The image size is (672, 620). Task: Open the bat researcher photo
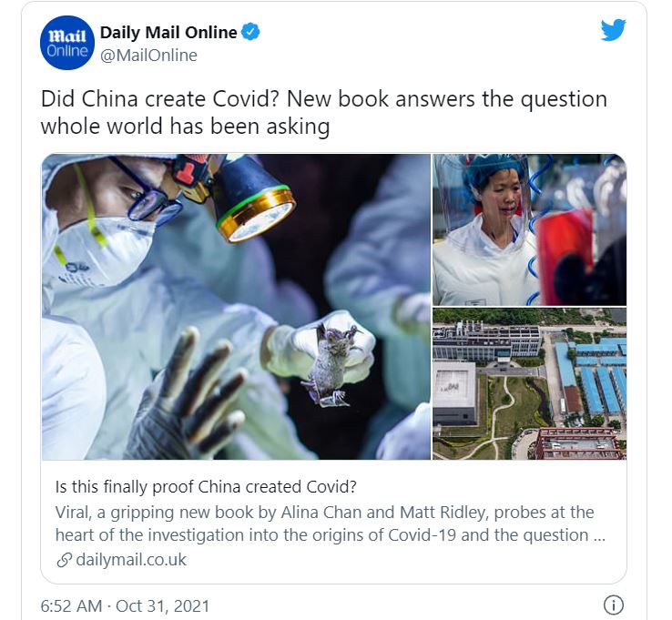(x=236, y=307)
